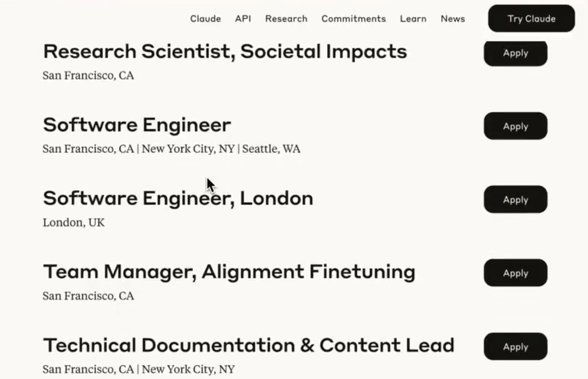Screen dimensions: 588x379
Task: Go to the API navigation link
Action: [243, 19]
